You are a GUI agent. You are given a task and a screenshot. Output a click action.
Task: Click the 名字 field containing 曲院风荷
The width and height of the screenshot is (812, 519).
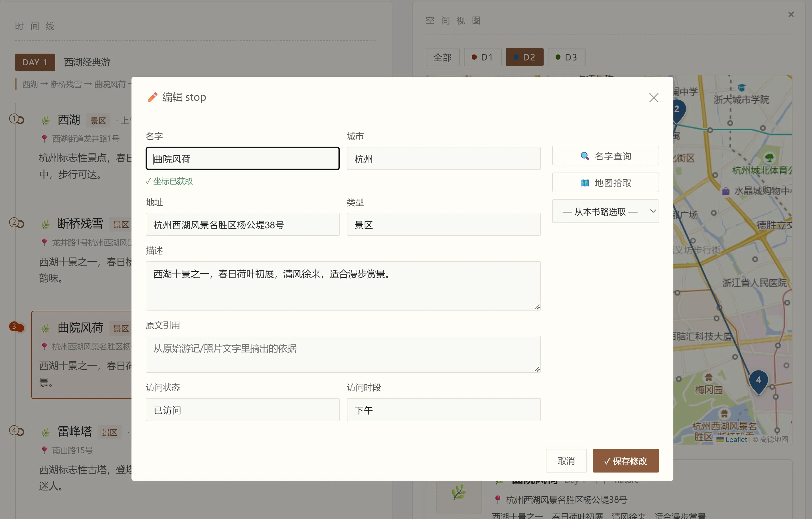(242, 159)
